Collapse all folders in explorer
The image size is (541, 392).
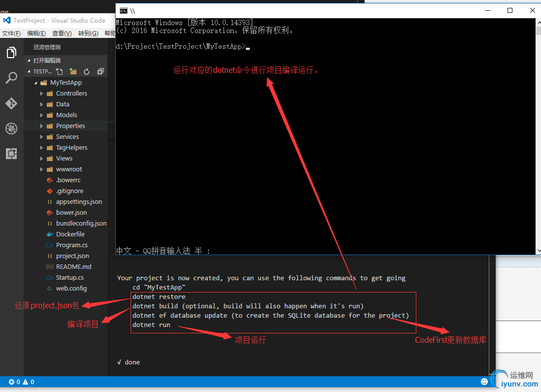101,71
